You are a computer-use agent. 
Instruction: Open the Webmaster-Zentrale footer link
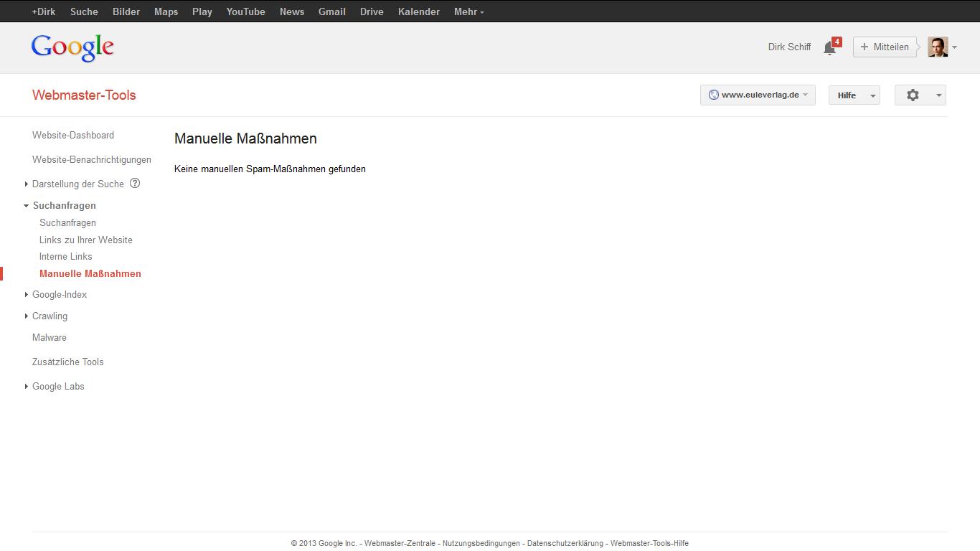coord(400,543)
